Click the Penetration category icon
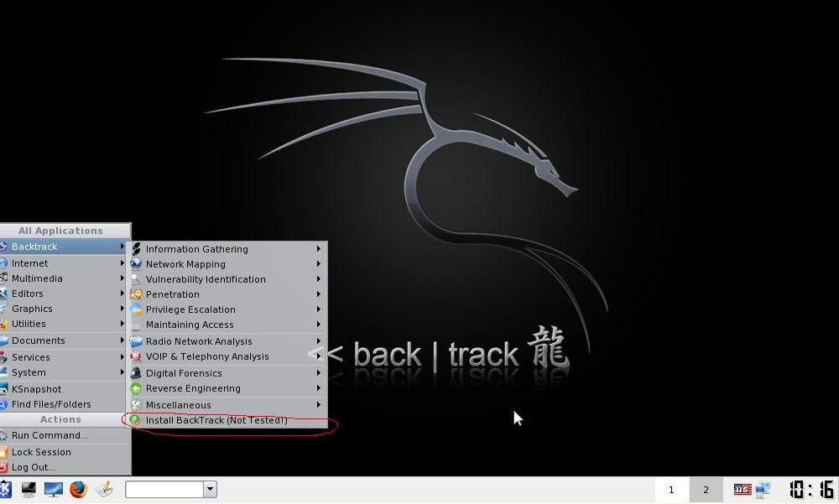Screen dimensions: 839x504 coord(136,294)
